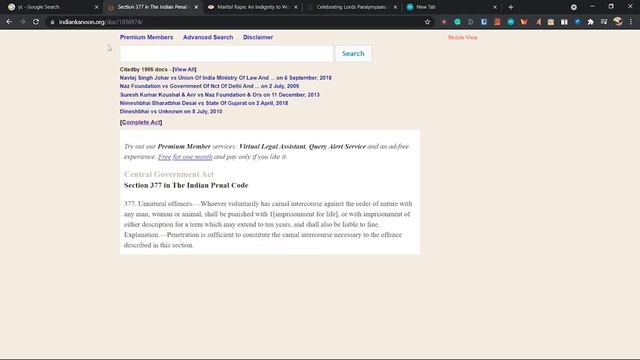Close the yt - Google Search tab
Image resolution: width=640 pixels, height=360 pixels.
97,7
